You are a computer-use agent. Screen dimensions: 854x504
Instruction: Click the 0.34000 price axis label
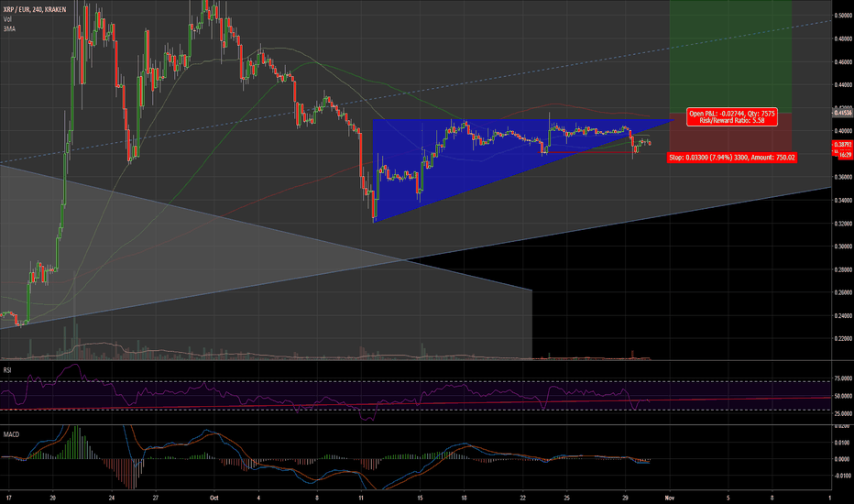(x=843, y=201)
